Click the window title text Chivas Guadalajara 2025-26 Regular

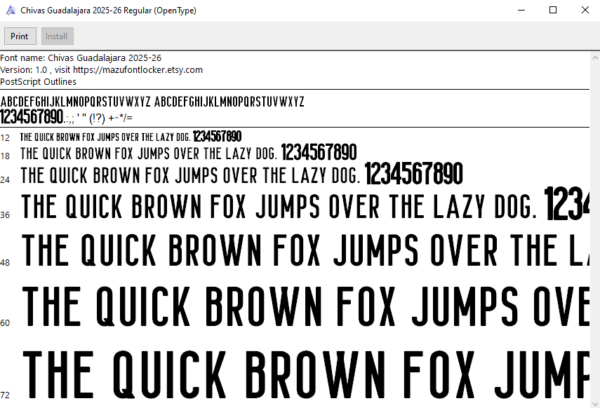tap(108, 10)
